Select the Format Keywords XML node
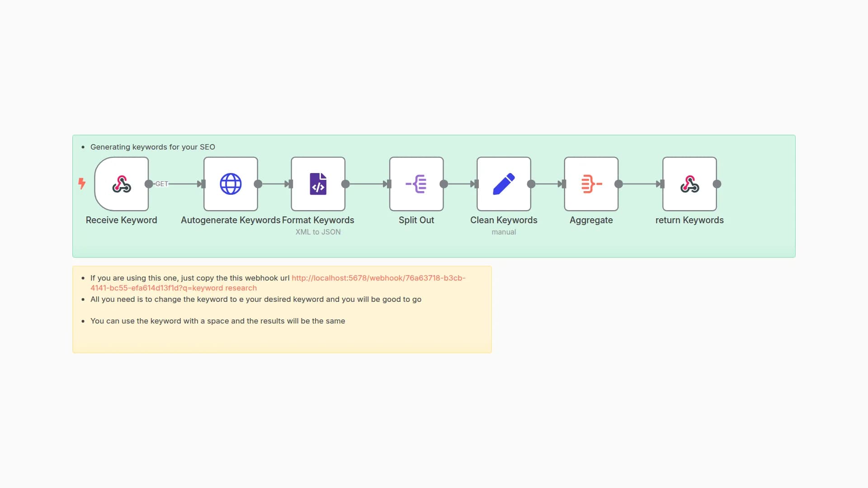 tap(318, 184)
